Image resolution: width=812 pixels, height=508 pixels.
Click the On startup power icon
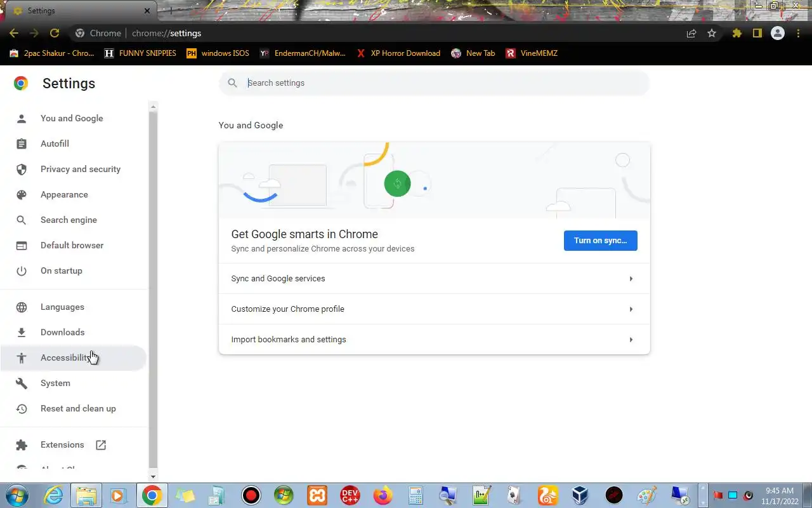click(22, 271)
